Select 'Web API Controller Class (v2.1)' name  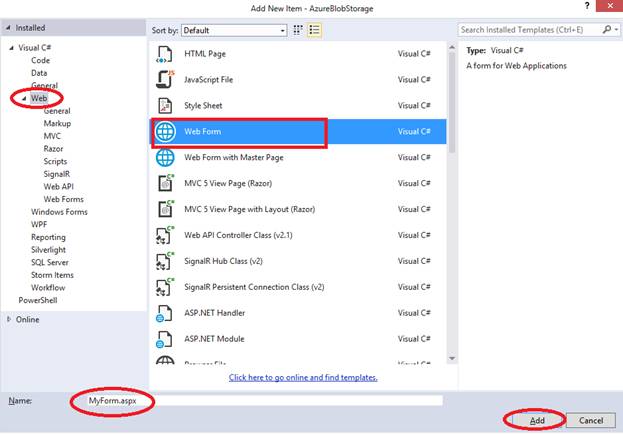238,235
